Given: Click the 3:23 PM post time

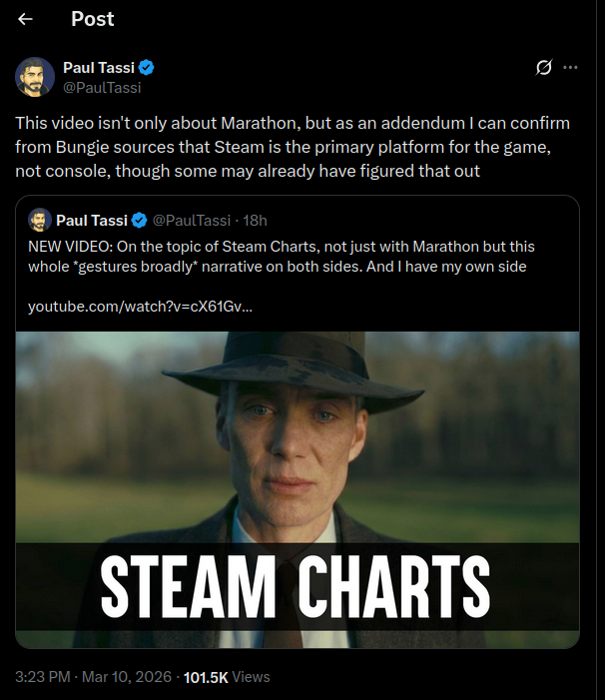Looking at the screenshot, I should click(42, 677).
